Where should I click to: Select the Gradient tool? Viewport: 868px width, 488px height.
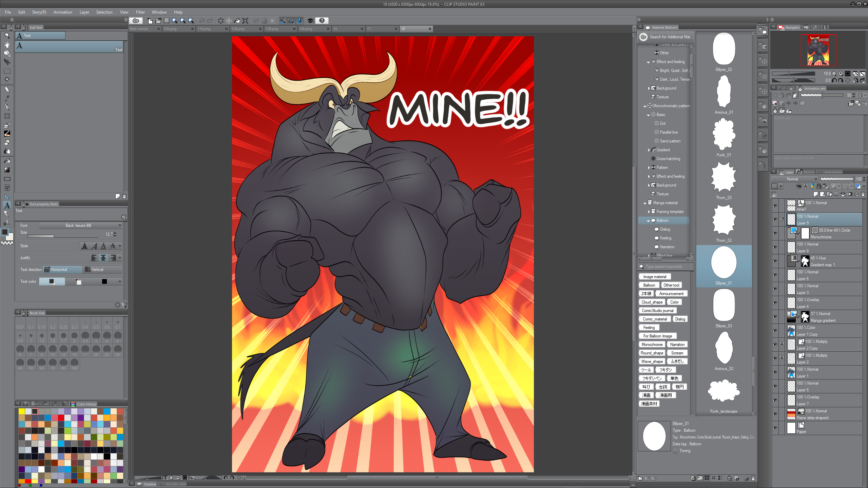[x=7, y=170]
